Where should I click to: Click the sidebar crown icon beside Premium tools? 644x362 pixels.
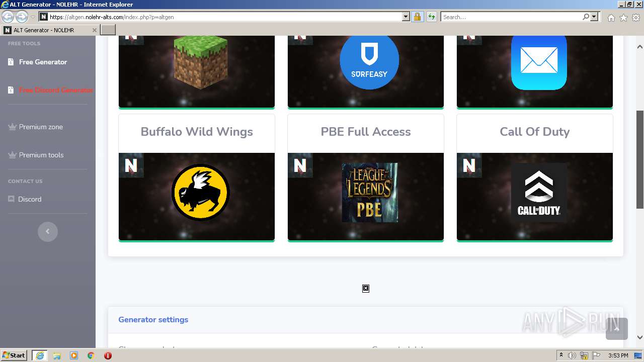[x=12, y=155]
